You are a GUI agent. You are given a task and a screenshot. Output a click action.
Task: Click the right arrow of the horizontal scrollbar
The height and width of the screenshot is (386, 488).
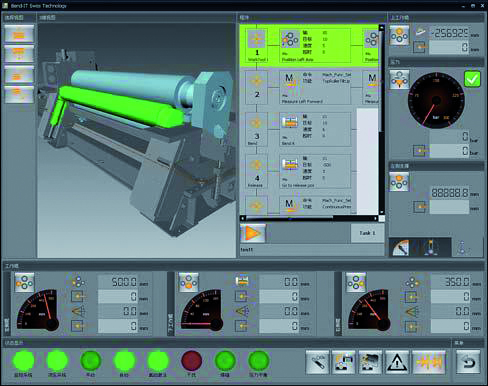pyautogui.click(x=376, y=218)
